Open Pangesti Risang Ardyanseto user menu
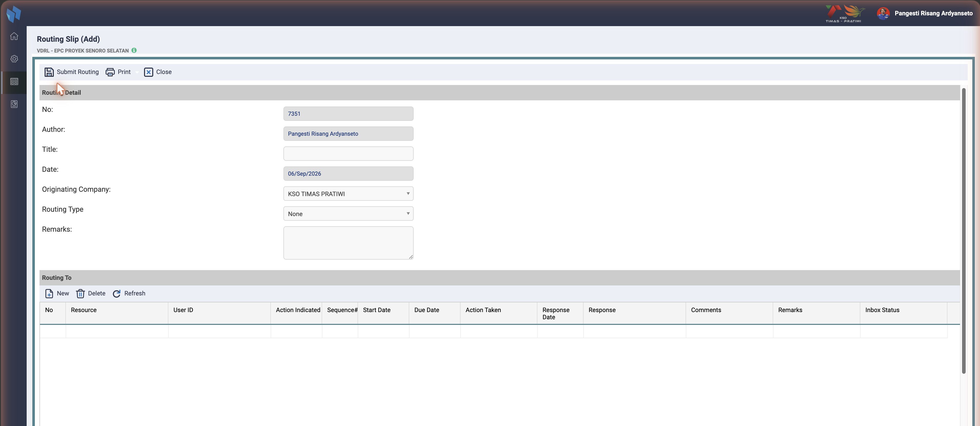 pyautogui.click(x=924, y=13)
